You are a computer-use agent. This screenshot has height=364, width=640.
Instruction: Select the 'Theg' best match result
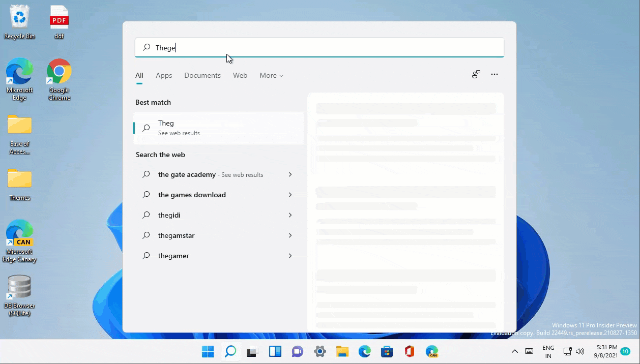click(x=219, y=128)
